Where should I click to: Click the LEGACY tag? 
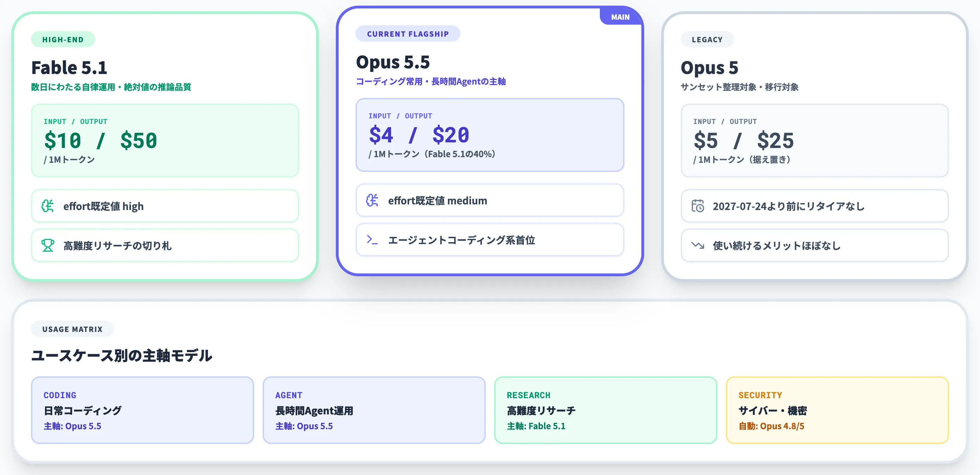coord(707,39)
